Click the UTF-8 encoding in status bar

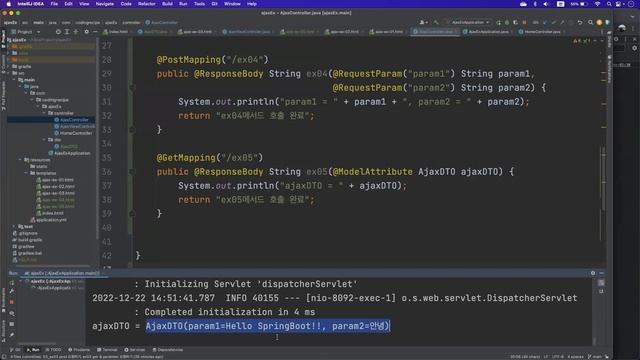(x=558, y=357)
